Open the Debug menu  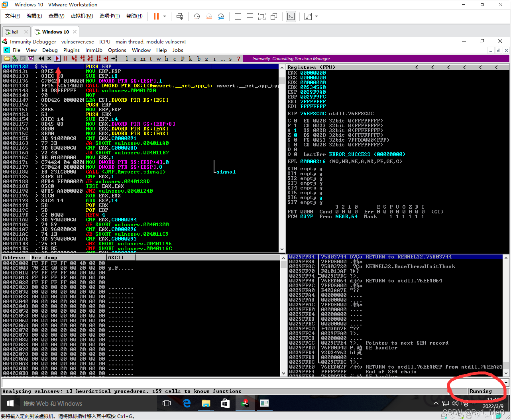click(x=50, y=50)
